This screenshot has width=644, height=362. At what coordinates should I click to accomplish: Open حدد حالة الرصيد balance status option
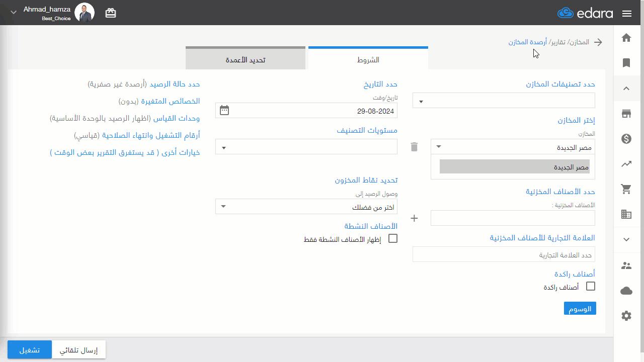(143, 84)
